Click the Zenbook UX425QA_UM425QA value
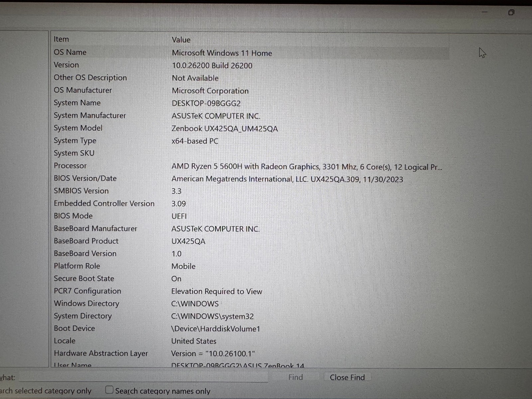This screenshot has height=399, width=532. [224, 129]
